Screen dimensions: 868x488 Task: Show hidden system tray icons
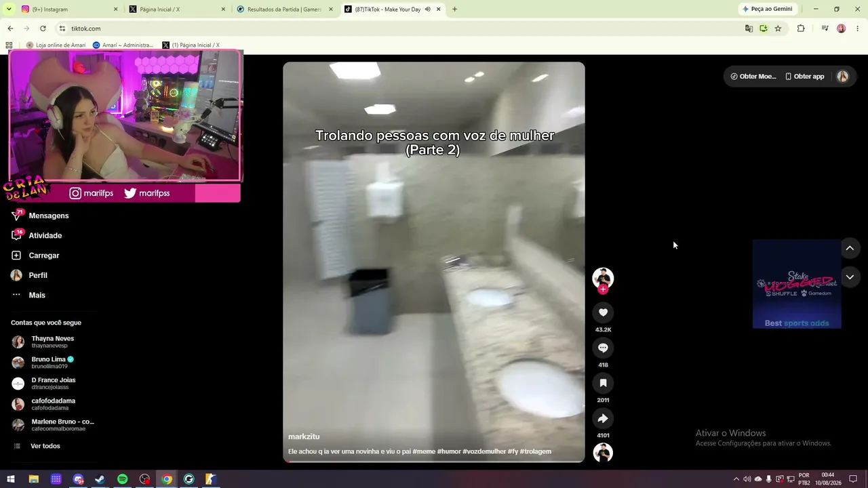[x=736, y=479]
